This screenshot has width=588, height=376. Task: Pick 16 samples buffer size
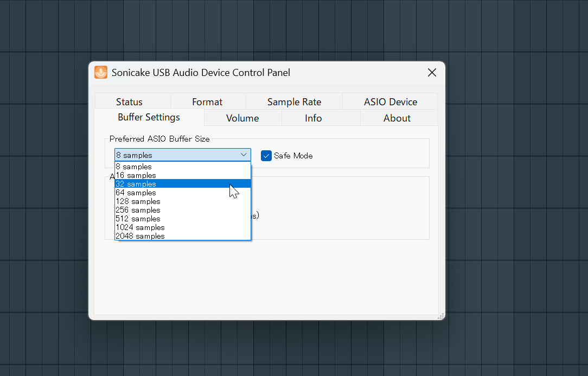(183, 175)
